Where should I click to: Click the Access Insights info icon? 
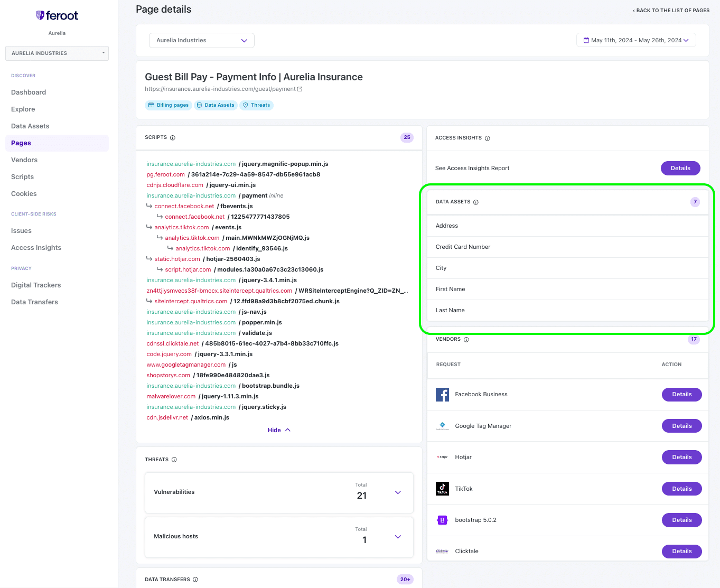click(x=488, y=138)
